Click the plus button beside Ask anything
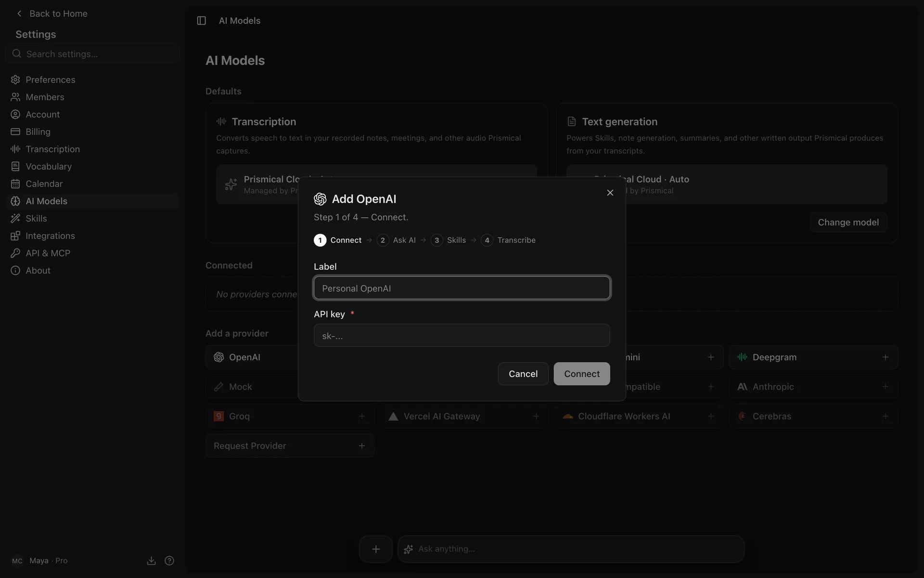924x578 pixels. tap(376, 549)
